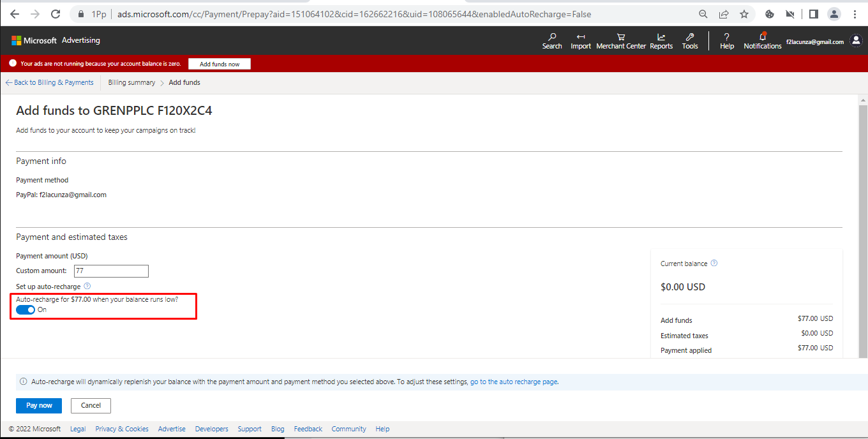This screenshot has width=868, height=439.
Task: Click the Add funds to GRENPPLC F120X2C4 heading
Action: click(114, 110)
